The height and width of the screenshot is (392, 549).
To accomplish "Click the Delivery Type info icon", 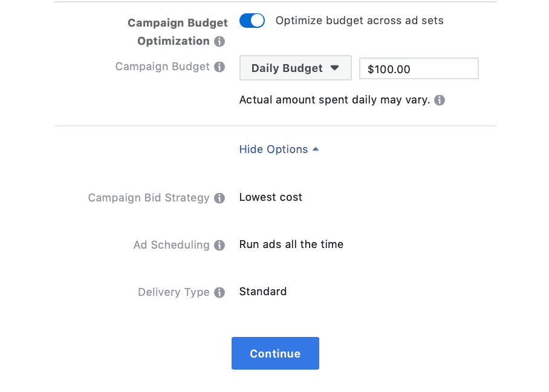I will click(x=219, y=292).
